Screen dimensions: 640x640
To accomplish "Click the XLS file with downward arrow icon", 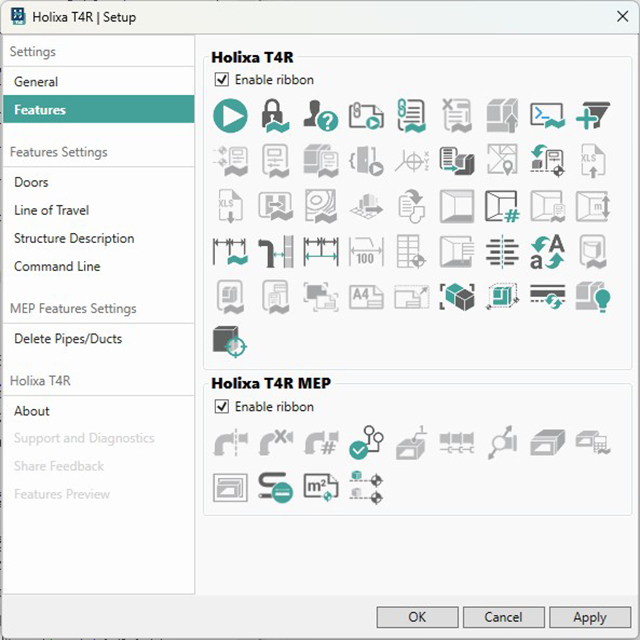I will [x=230, y=206].
